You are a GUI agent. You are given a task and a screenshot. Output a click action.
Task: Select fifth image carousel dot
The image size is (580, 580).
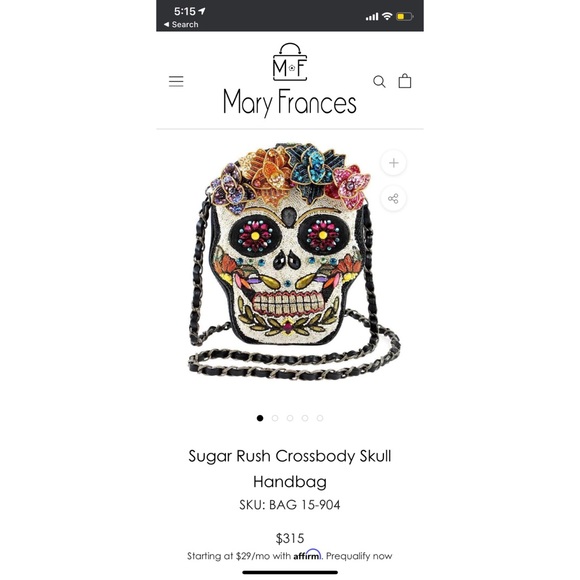320,418
